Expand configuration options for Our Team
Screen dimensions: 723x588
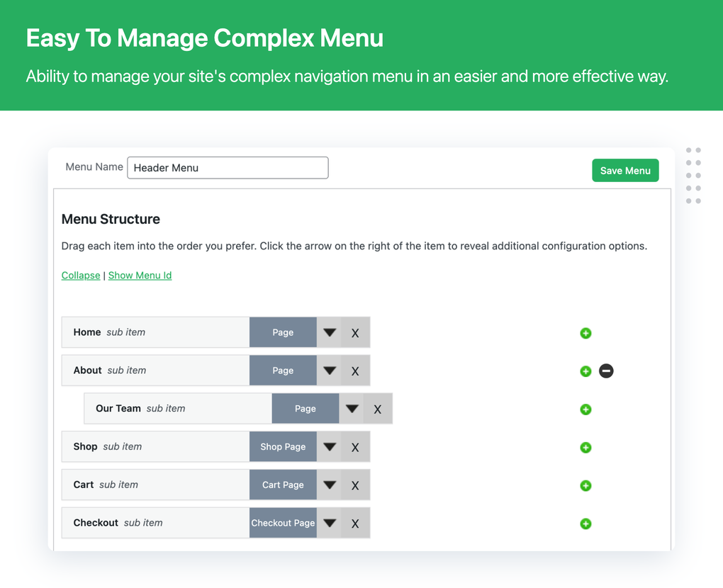(352, 409)
